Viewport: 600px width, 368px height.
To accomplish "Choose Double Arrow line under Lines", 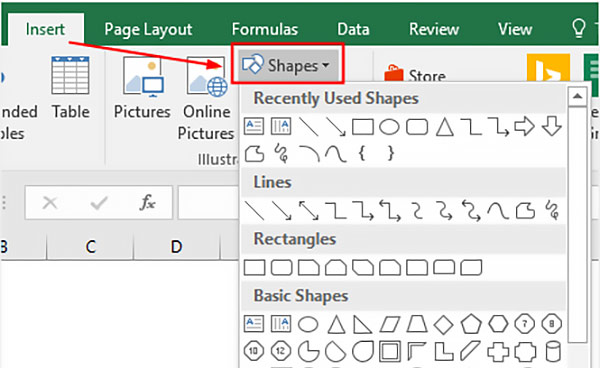I will [x=308, y=211].
